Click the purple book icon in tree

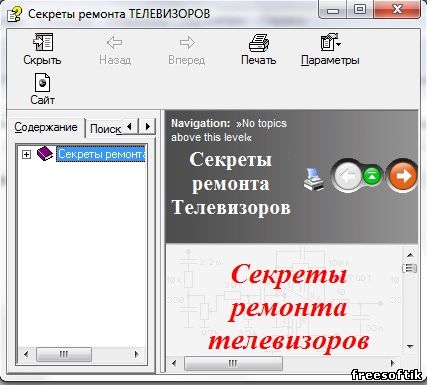[45, 154]
